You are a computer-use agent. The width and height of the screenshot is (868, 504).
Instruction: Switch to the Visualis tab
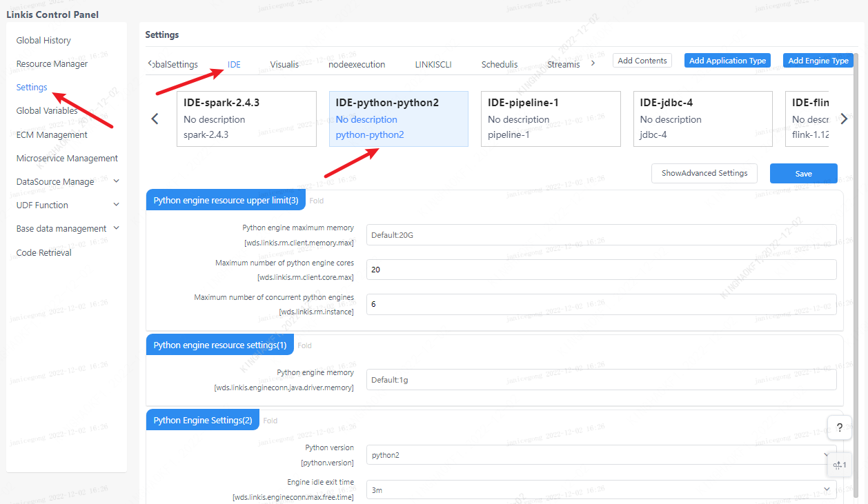(x=284, y=64)
